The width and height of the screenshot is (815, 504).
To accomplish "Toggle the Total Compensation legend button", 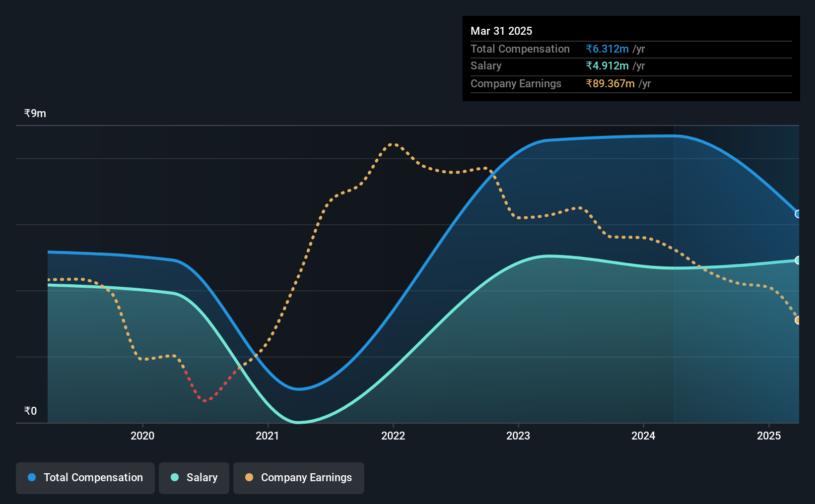I will [85, 478].
